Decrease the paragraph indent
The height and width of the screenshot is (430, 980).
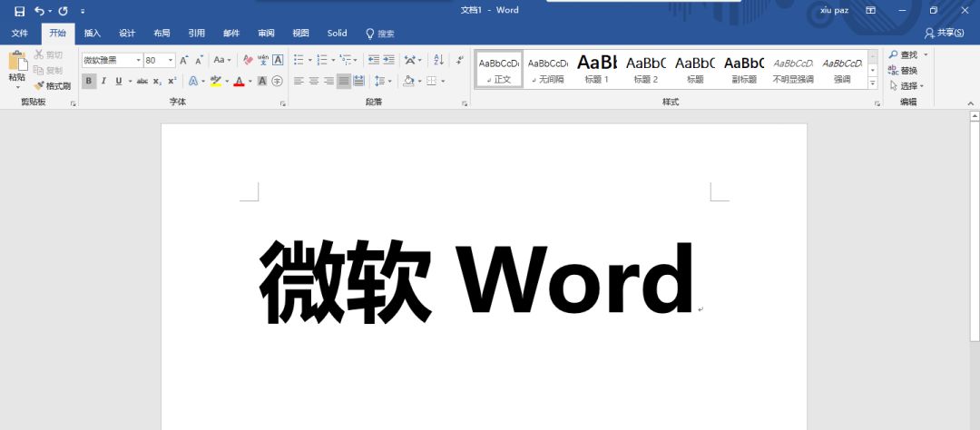[x=374, y=60]
